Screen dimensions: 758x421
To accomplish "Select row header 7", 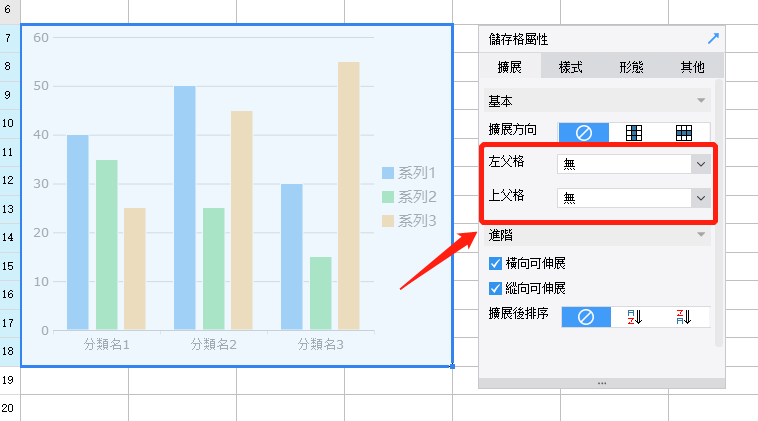I will pyautogui.click(x=10, y=38).
